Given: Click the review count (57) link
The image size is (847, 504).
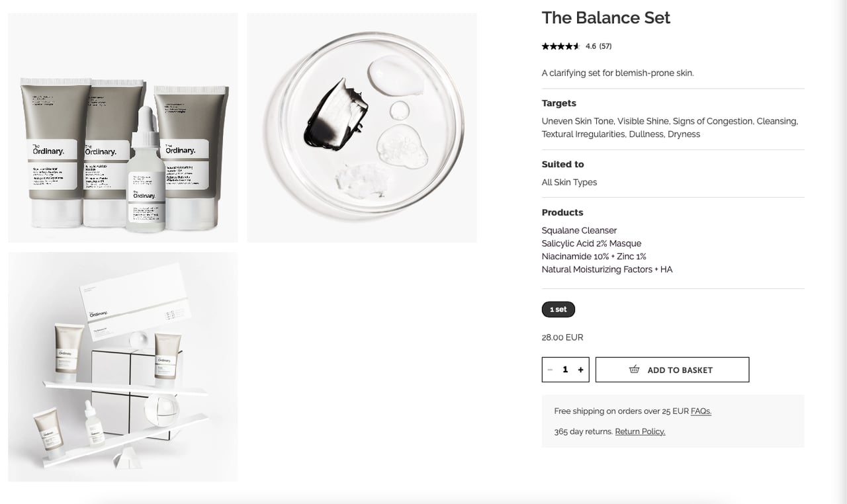Looking at the screenshot, I should click(x=604, y=46).
